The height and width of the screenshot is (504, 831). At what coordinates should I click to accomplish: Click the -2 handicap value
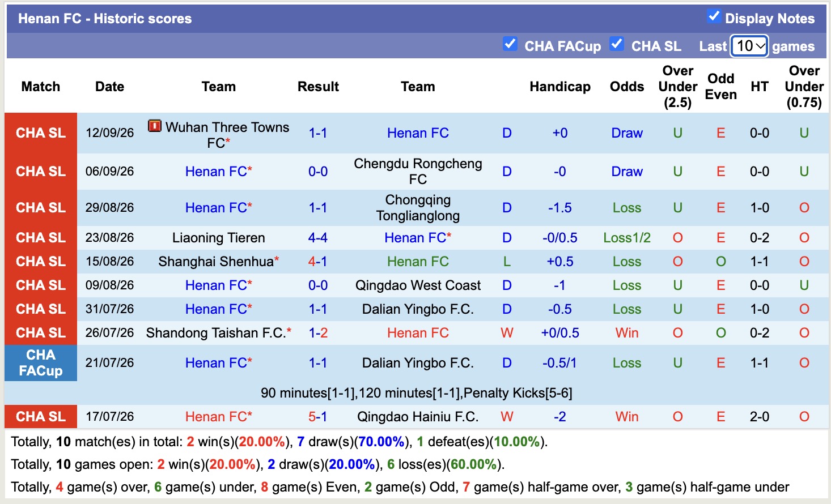[560, 417]
